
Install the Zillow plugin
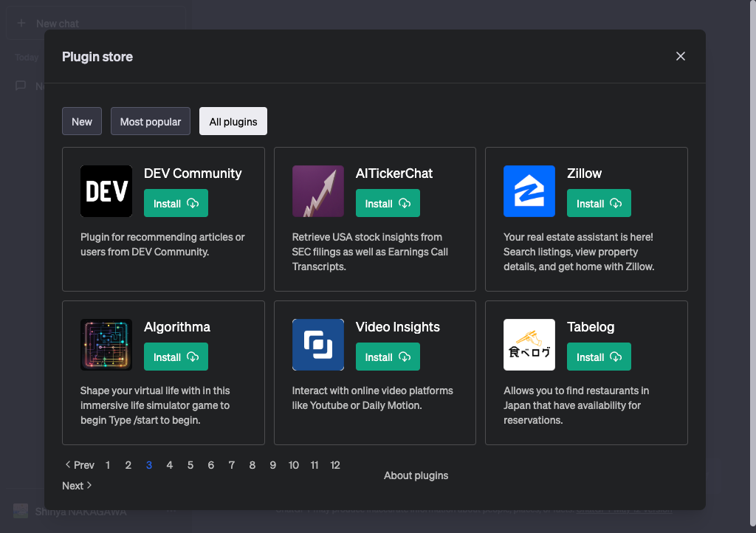click(599, 204)
